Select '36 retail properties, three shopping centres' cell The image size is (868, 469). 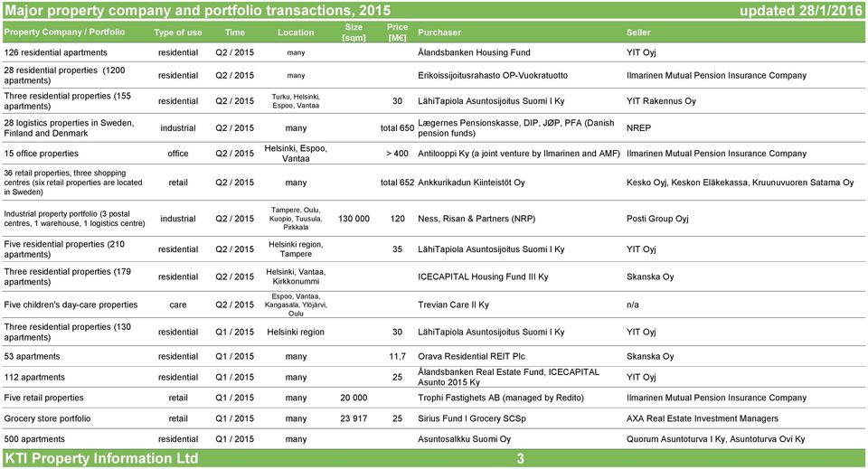[73, 183]
